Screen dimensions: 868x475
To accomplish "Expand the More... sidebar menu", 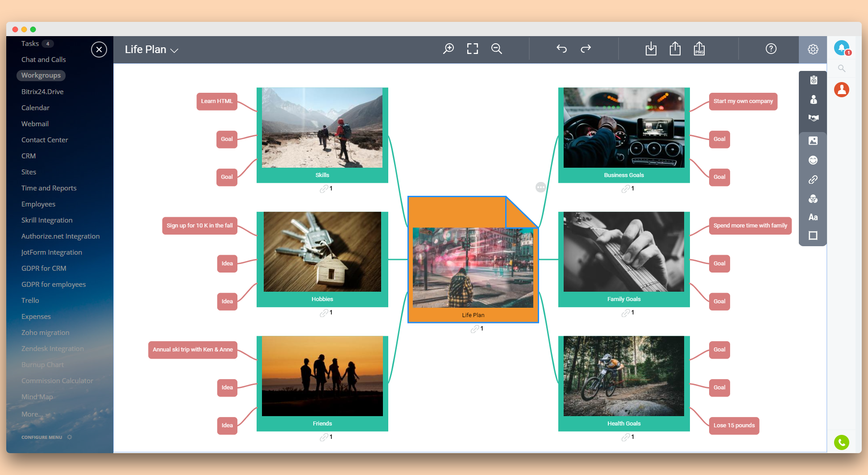I will pyautogui.click(x=32, y=414).
